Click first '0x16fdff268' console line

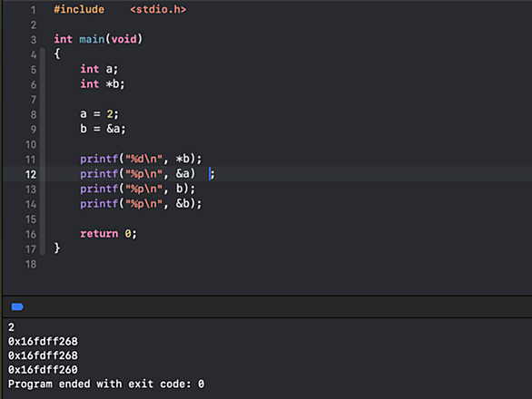coord(43,341)
